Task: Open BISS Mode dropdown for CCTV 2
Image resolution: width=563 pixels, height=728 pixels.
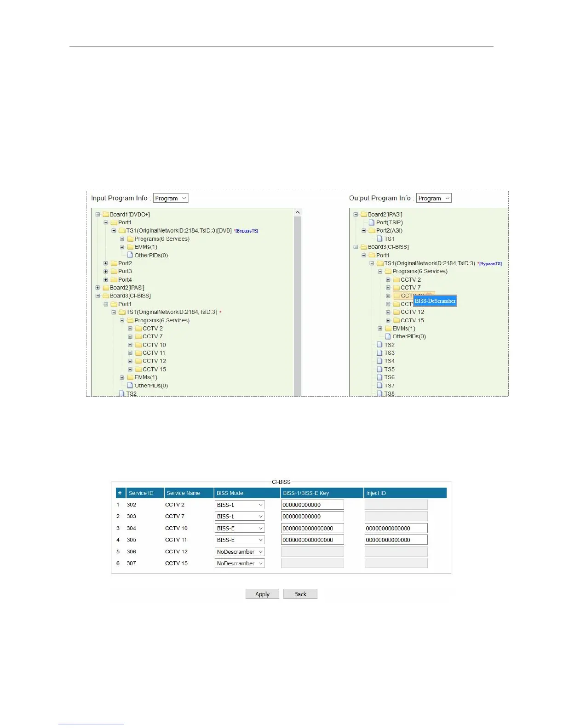Action: [x=240, y=505]
